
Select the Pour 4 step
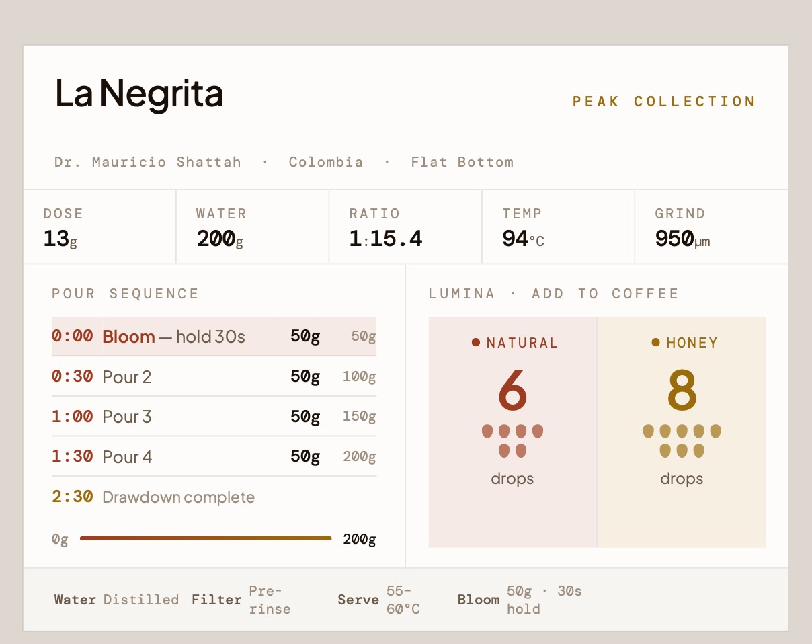point(127,457)
